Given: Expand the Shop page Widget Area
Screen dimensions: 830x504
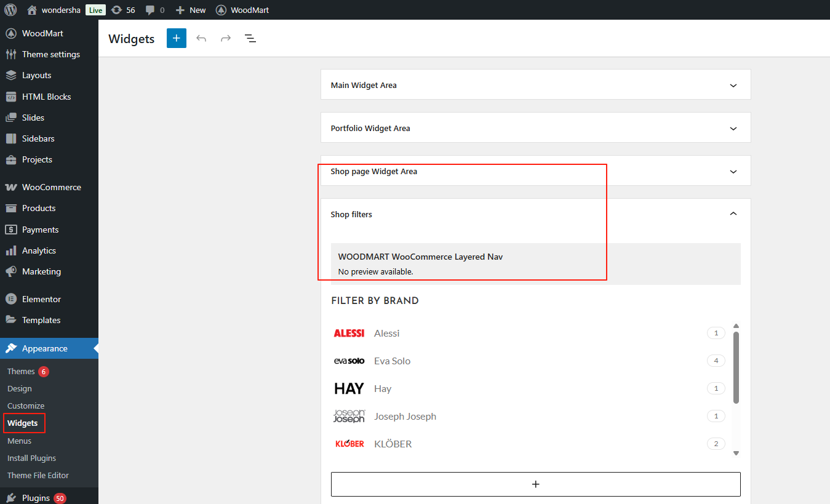Looking at the screenshot, I should (x=733, y=172).
